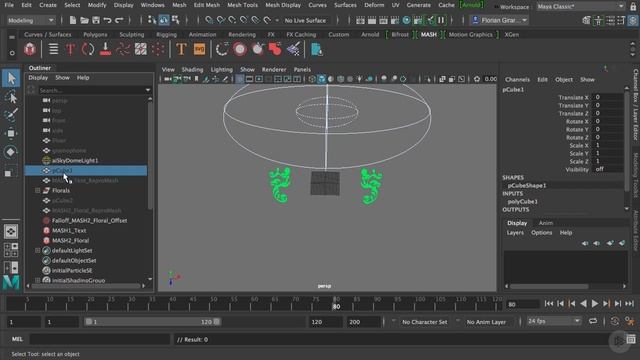The image size is (640, 360).
Task: Open the Workspace Maya Classic dropdown
Action: pyautogui.click(x=580, y=7)
